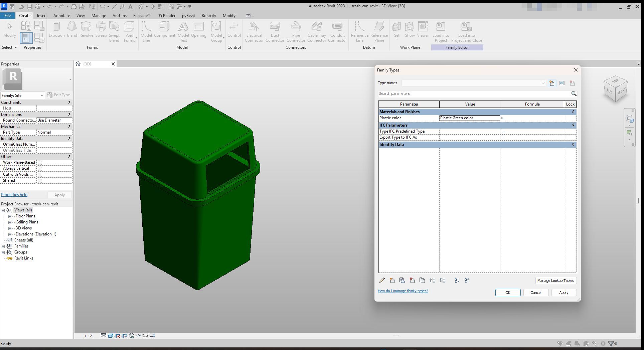This screenshot has height=350, width=644.
Task: Click Load into Project icon
Action: click(x=441, y=32)
